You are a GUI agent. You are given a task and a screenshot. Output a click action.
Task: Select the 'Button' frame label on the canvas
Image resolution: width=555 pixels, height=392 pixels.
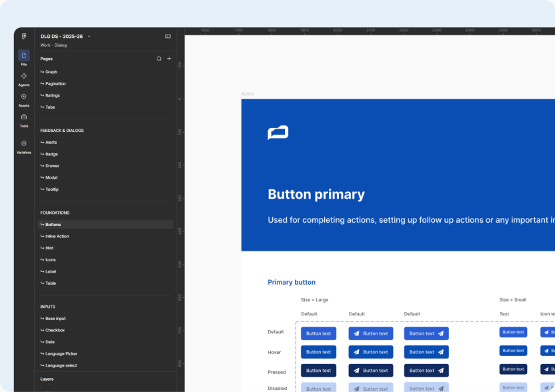click(x=247, y=94)
